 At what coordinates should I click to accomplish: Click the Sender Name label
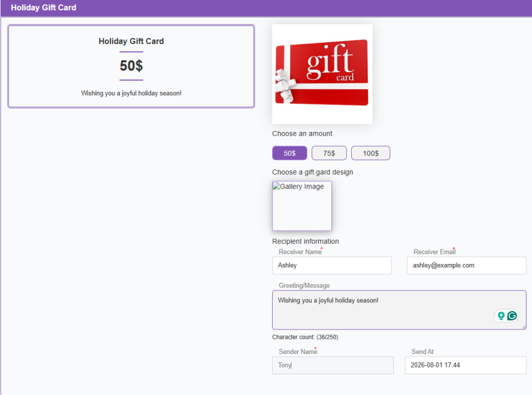pos(298,351)
